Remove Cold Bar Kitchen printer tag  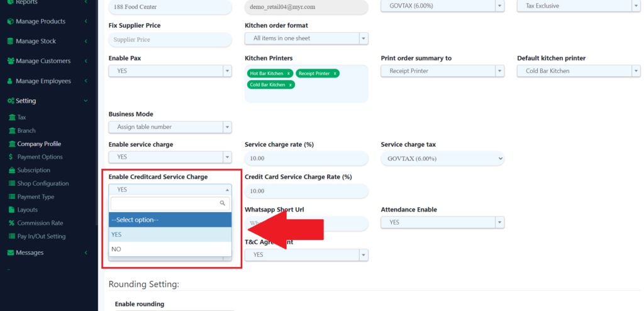(x=290, y=85)
